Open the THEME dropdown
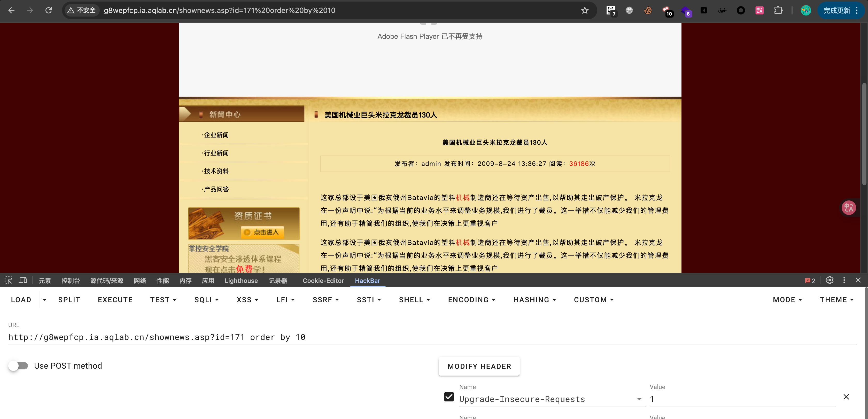This screenshot has height=419, width=868. click(836, 300)
